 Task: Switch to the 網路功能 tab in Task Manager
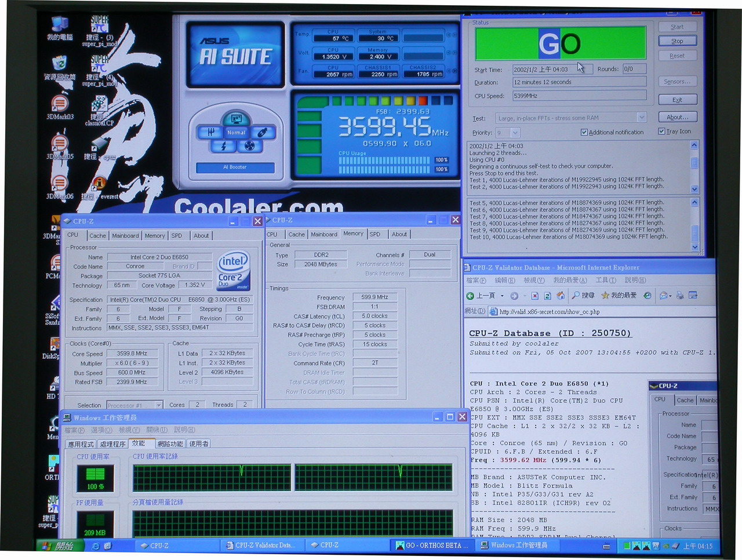click(x=170, y=444)
